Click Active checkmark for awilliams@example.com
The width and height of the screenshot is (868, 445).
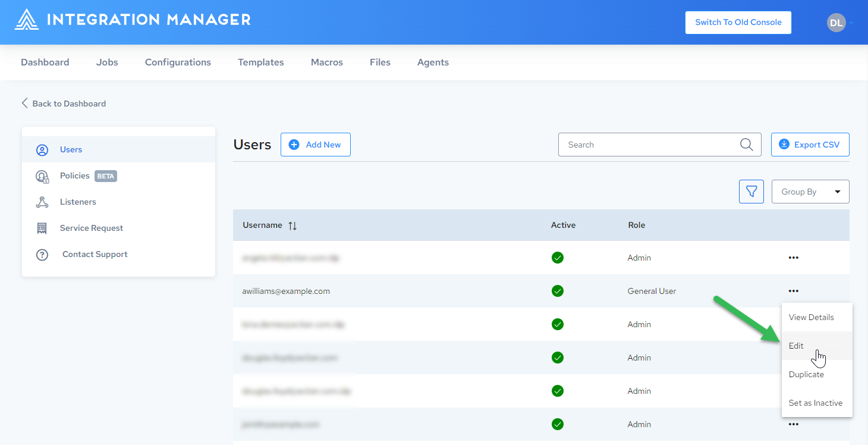pos(557,291)
